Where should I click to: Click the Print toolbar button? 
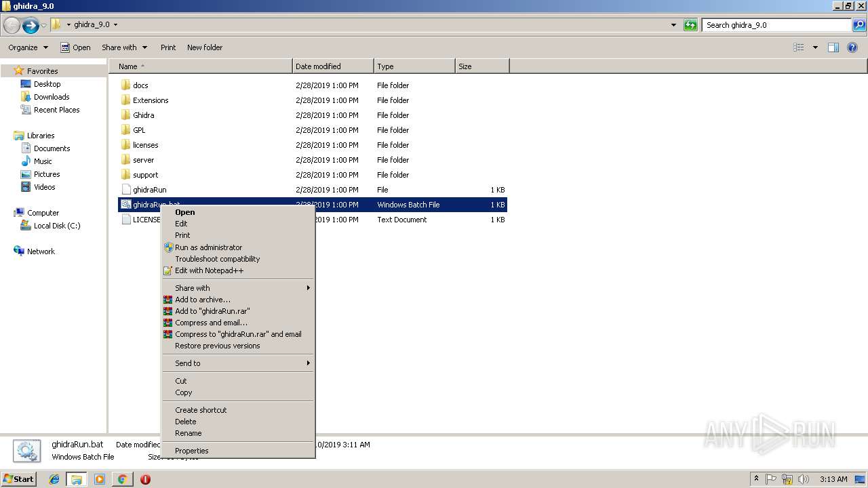point(168,47)
